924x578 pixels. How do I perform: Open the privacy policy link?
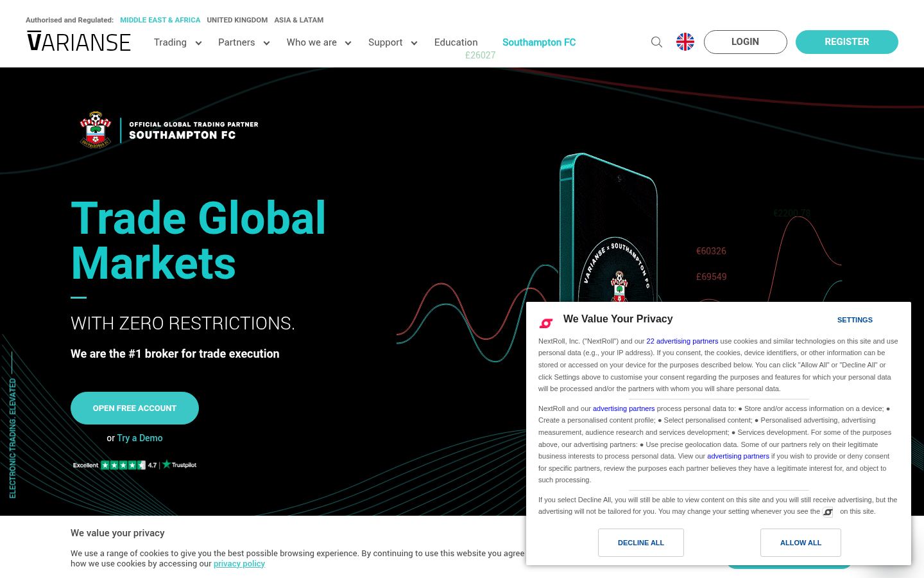click(x=239, y=564)
